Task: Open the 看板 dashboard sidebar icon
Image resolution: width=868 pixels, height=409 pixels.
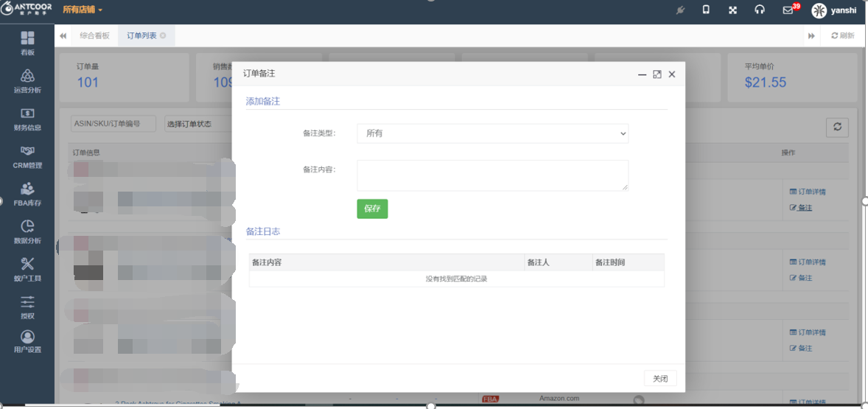Action: 27,43
